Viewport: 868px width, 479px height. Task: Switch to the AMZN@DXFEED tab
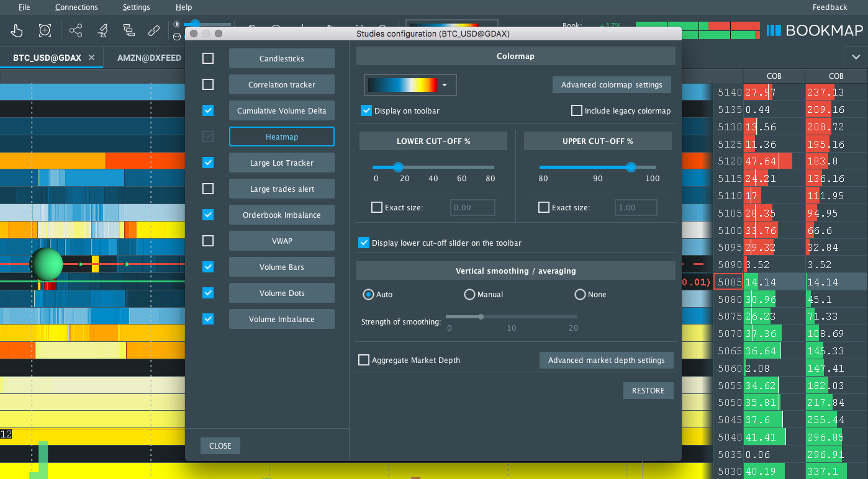[x=149, y=58]
